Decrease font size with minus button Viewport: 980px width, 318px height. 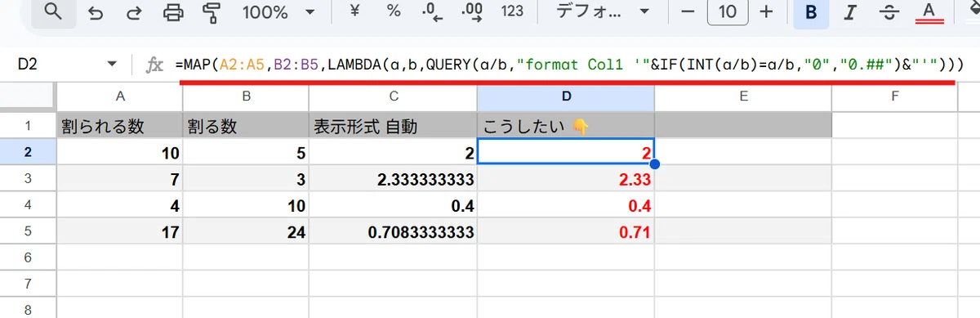click(x=688, y=12)
